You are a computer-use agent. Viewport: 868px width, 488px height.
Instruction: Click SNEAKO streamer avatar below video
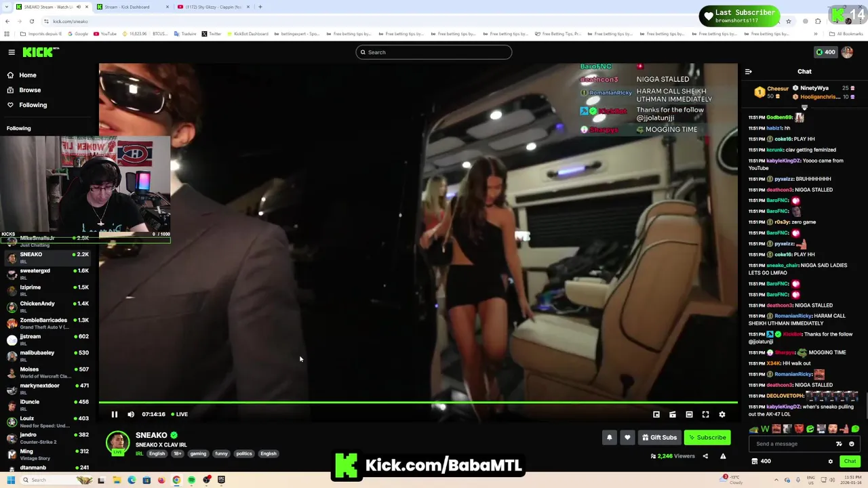click(x=117, y=443)
